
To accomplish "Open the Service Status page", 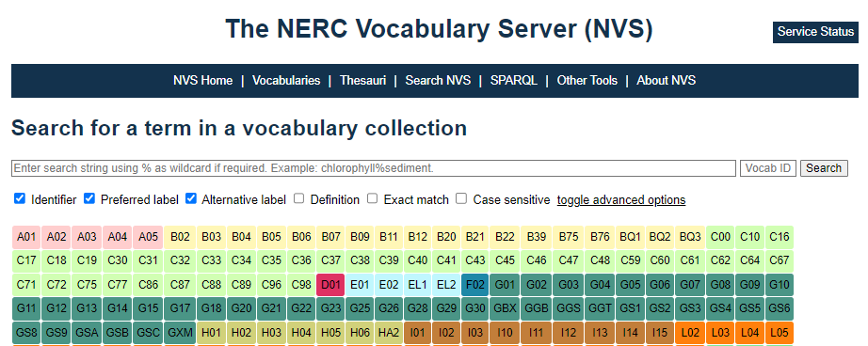I will (x=815, y=32).
